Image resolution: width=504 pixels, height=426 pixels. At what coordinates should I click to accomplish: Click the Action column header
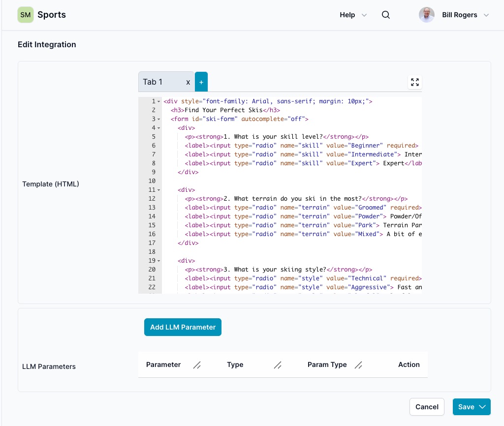pos(409,365)
